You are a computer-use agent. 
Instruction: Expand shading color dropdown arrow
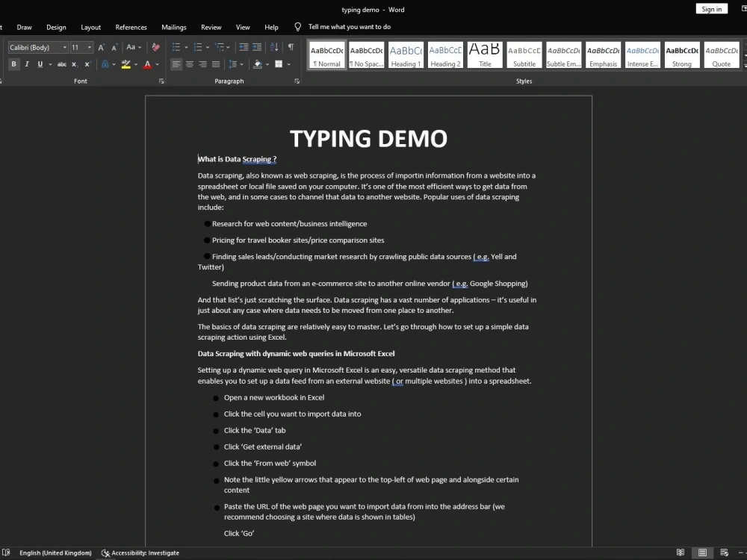tap(267, 64)
